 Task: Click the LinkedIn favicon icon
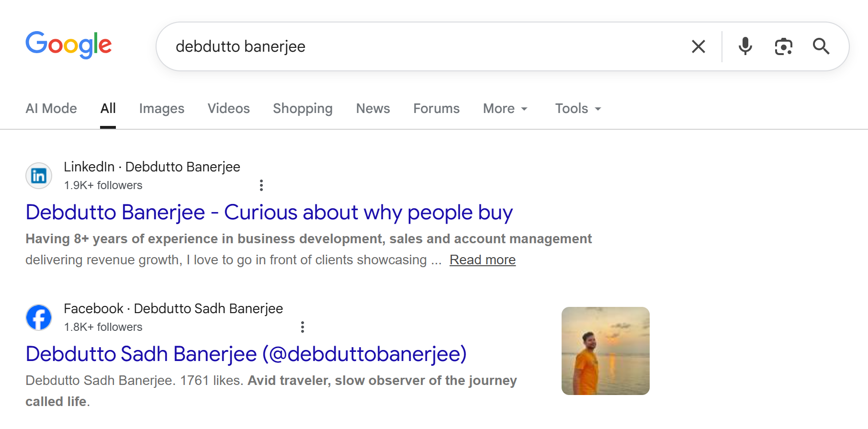39,176
